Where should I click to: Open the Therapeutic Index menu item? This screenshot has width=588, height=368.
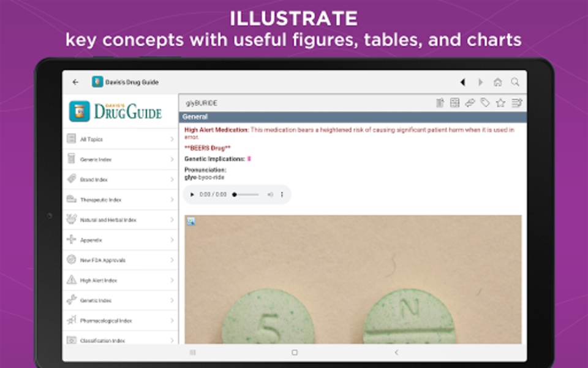click(121, 199)
